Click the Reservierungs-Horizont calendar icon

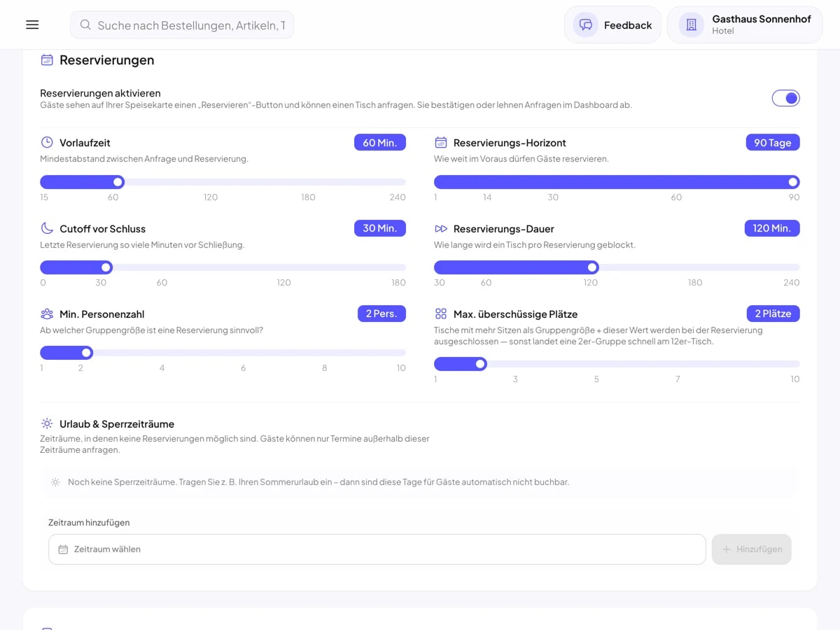(441, 143)
